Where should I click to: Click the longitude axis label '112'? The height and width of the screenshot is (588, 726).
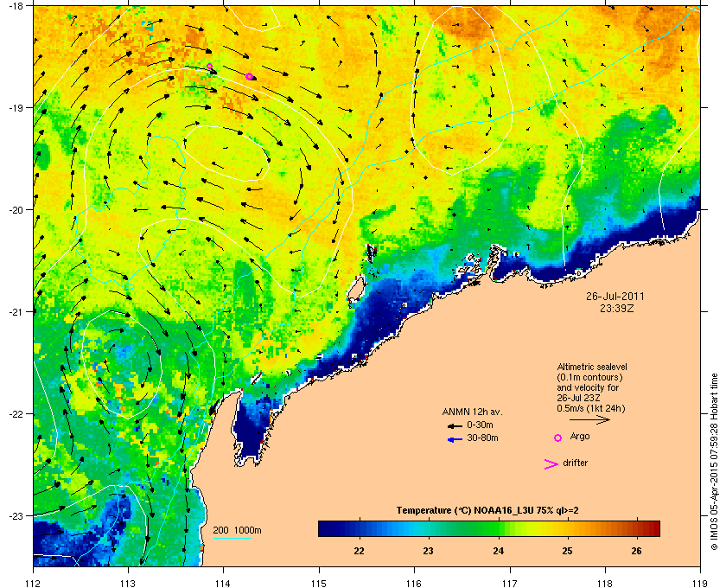(x=34, y=584)
